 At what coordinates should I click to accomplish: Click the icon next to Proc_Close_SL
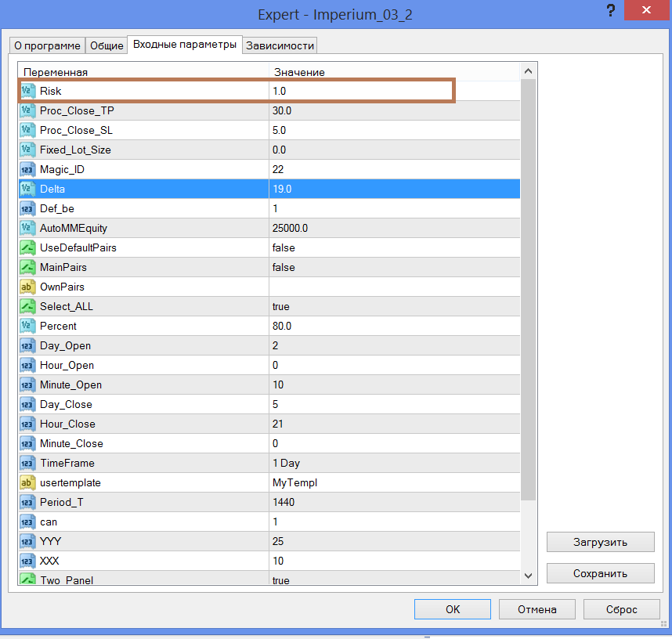(27, 130)
